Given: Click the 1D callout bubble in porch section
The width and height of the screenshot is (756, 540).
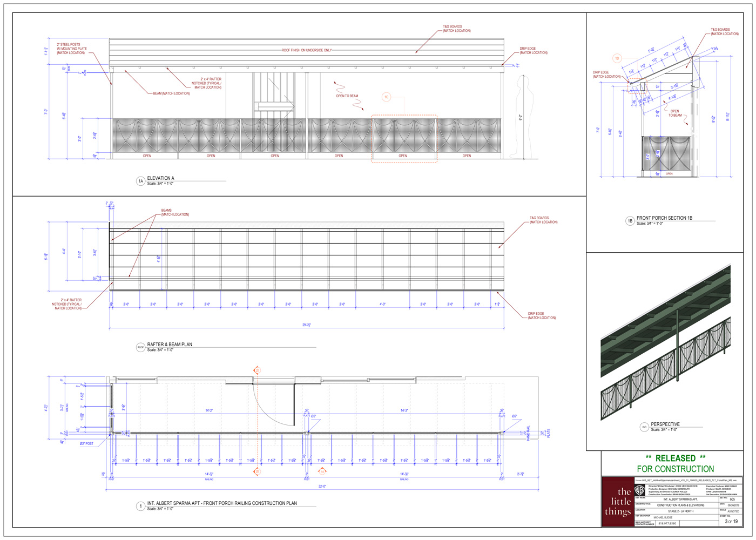Looking at the screenshot, I should click(x=617, y=58).
